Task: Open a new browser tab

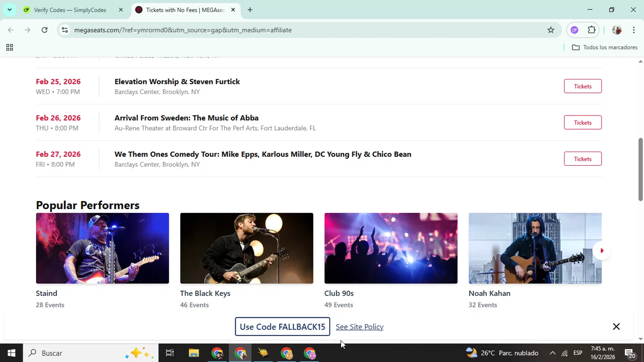Action: pyautogui.click(x=250, y=10)
